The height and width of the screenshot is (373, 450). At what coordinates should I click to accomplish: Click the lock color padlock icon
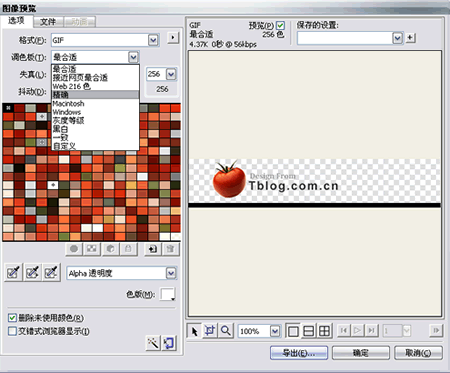[128, 249]
